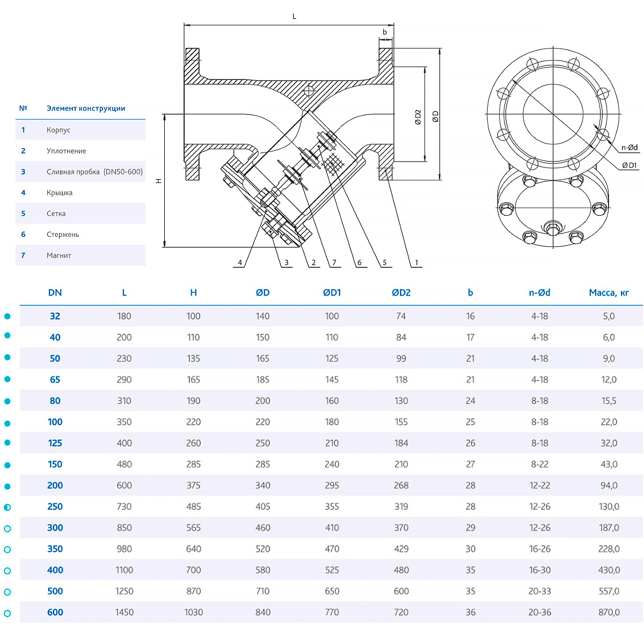Viewport: 644px width, 644px height.
Task: Click the hollow circle beside DN 600
Action: pyautogui.click(x=8, y=613)
